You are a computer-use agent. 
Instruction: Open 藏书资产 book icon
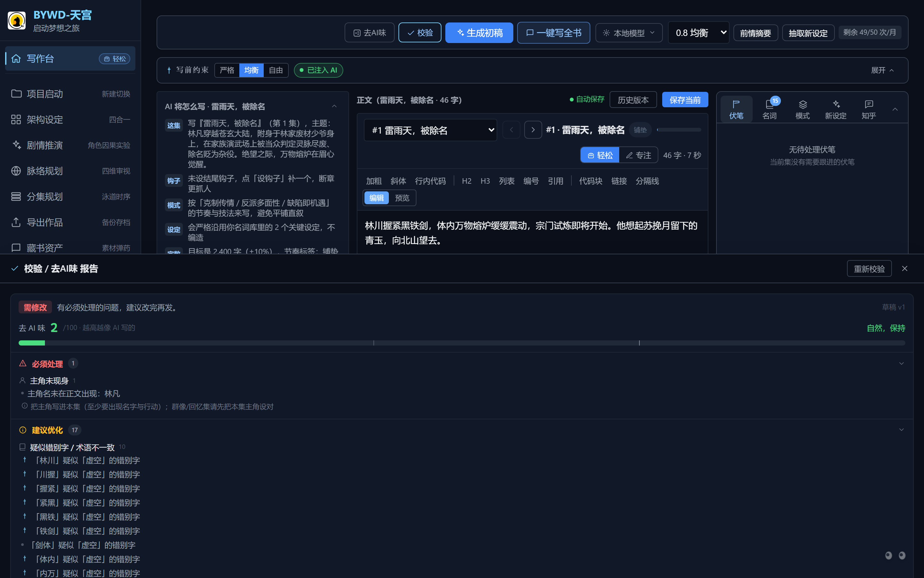(x=16, y=248)
